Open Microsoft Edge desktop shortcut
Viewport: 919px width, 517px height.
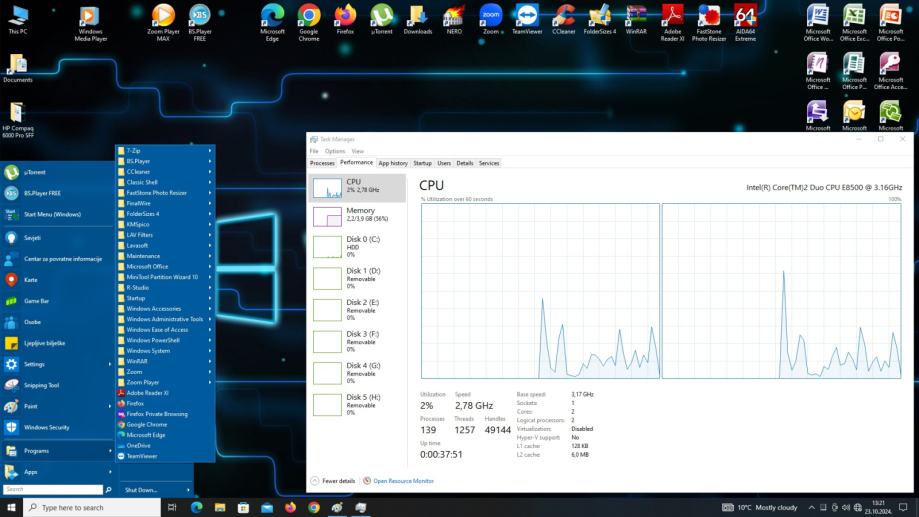coord(273,23)
